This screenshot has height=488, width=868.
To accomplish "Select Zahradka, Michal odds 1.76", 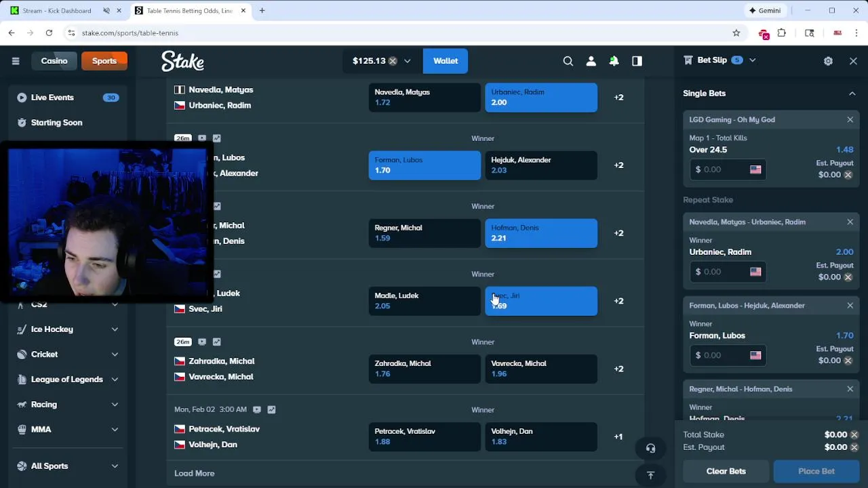I will point(425,369).
